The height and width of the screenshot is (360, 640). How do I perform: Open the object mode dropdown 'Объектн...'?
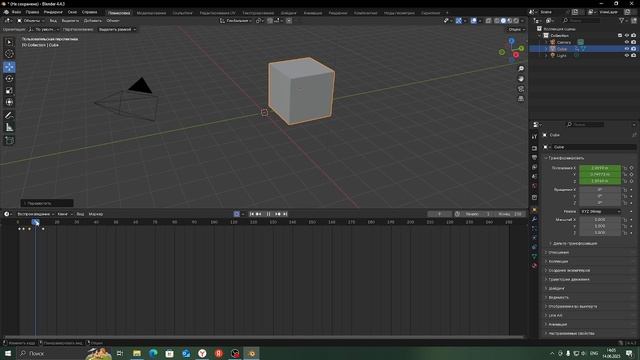[30, 20]
